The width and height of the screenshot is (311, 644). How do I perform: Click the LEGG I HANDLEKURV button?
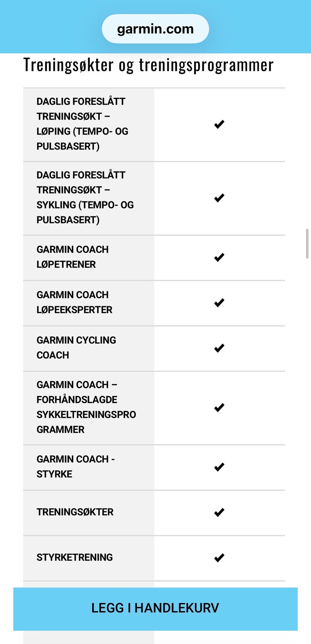[155, 609]
